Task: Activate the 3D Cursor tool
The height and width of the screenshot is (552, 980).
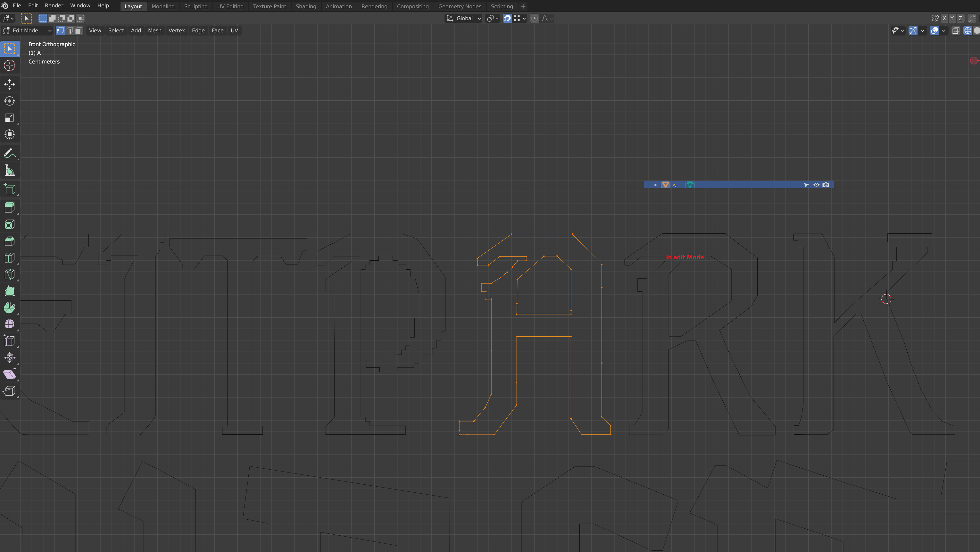Action: [x=10, y=65]
